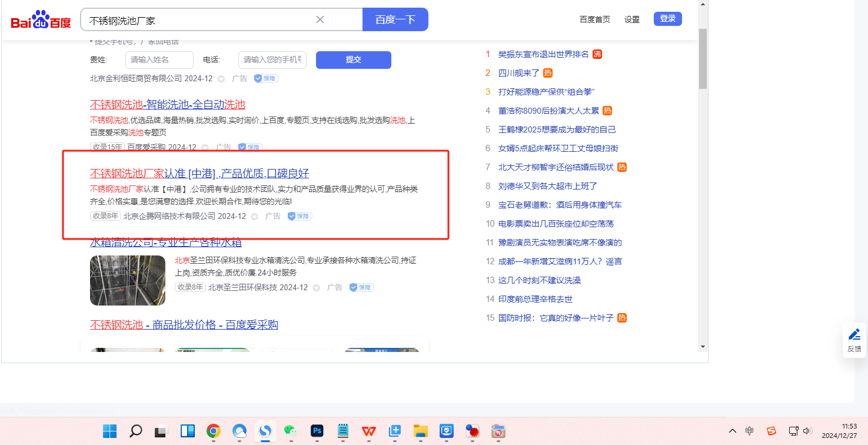This screenshot has height=445, width=868.
Task: Go to 百度首页 in top navigation
Action: [x=594, y=19]
